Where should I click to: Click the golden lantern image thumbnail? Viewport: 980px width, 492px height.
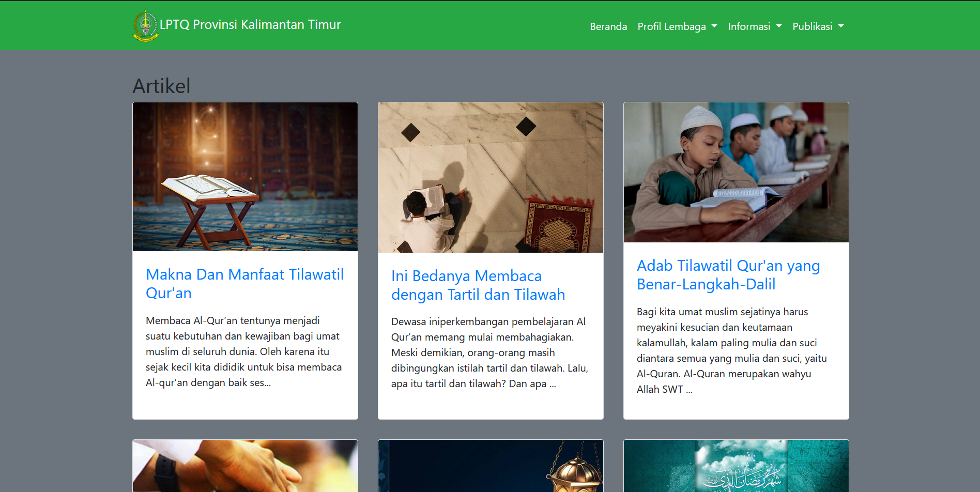491,466
